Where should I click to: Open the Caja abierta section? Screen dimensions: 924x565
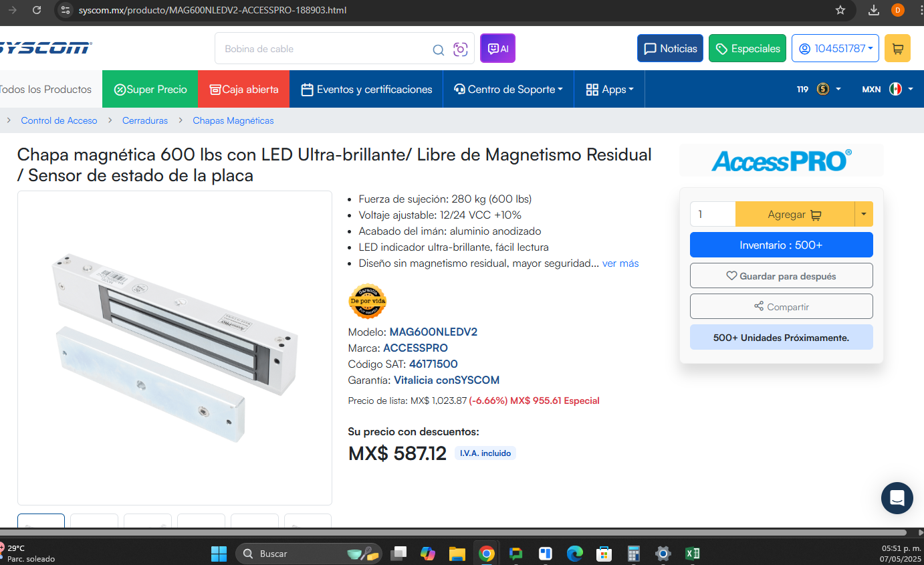pos(244,89)
